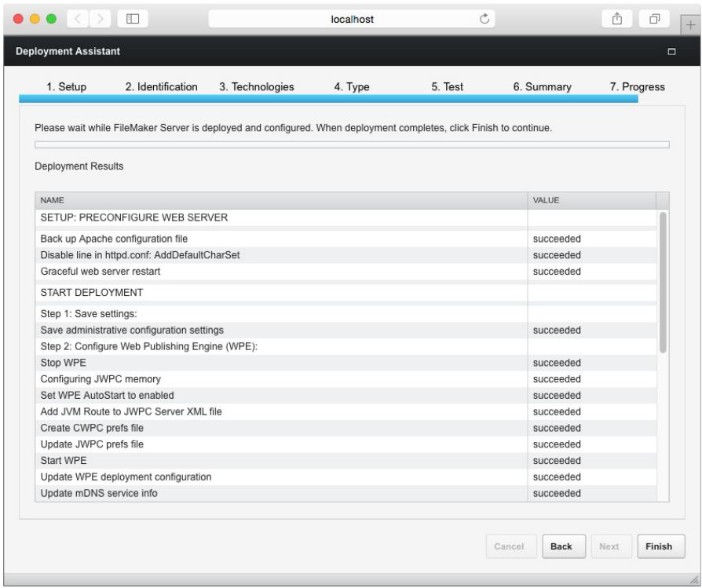Select 'Back up Apache configuration file' row
Viewport: 702px width, 588px height.
click(346, 239)
